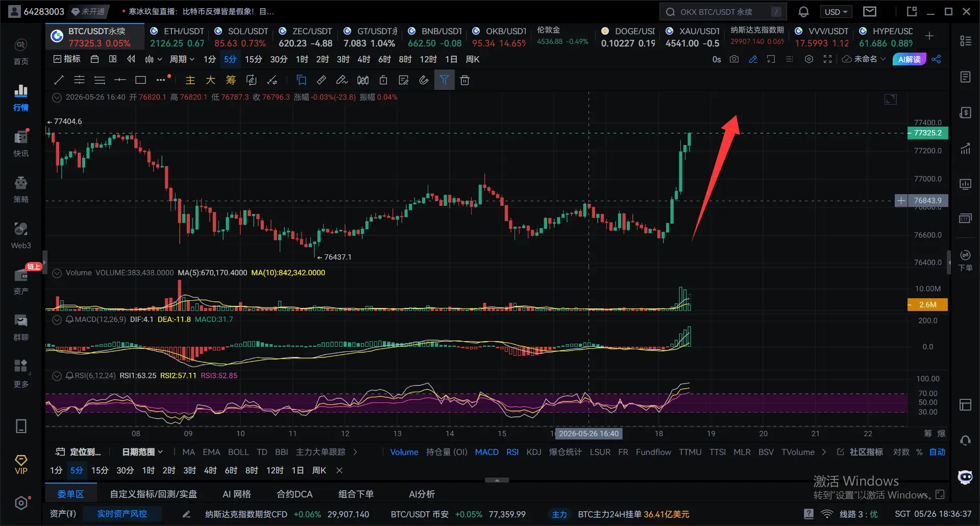This screenshot has width=980, height=526.
Task: Open the customer support headset icon
Action: click(x=965, y=440)
